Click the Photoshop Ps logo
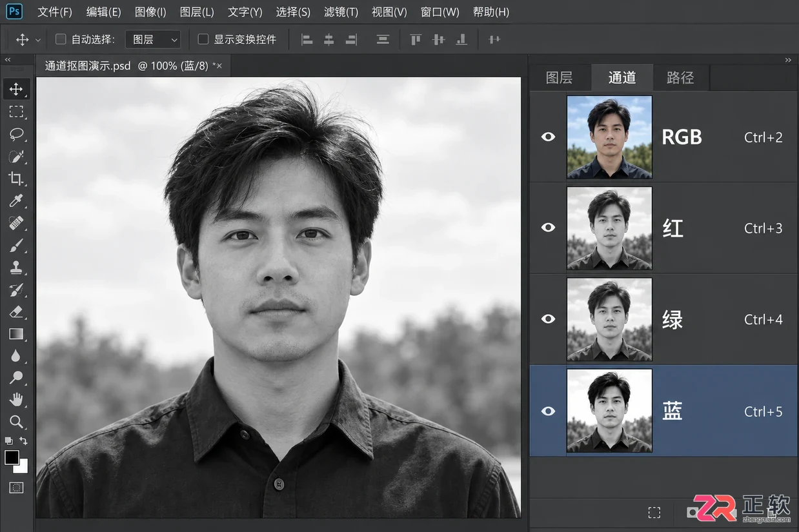The height and width of the screenshot is (532, 799). pyautogui.click(x=14, y=11)
